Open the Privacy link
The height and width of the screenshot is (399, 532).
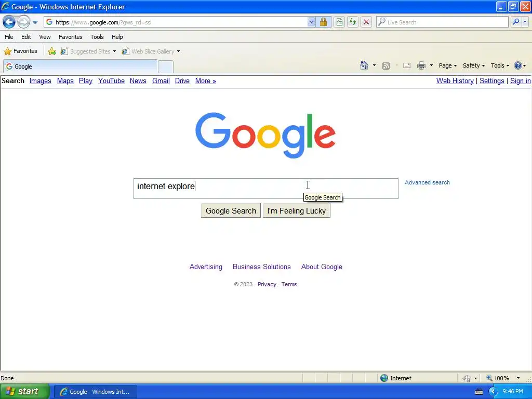pyautogui.click(x=267, y=284)
